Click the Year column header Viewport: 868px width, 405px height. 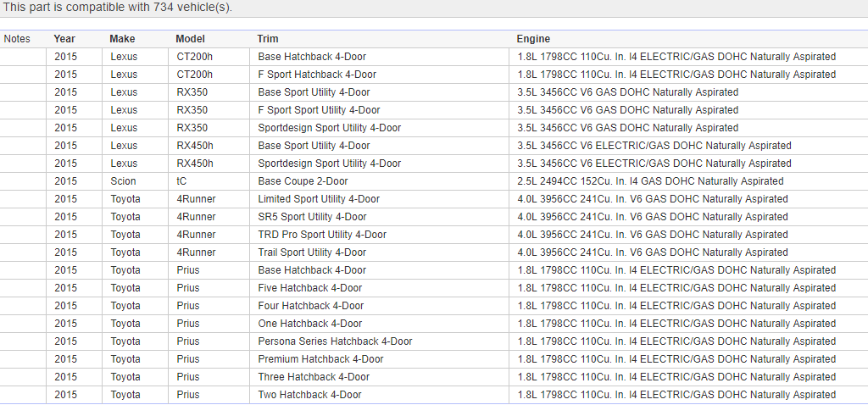click(64, 39)
